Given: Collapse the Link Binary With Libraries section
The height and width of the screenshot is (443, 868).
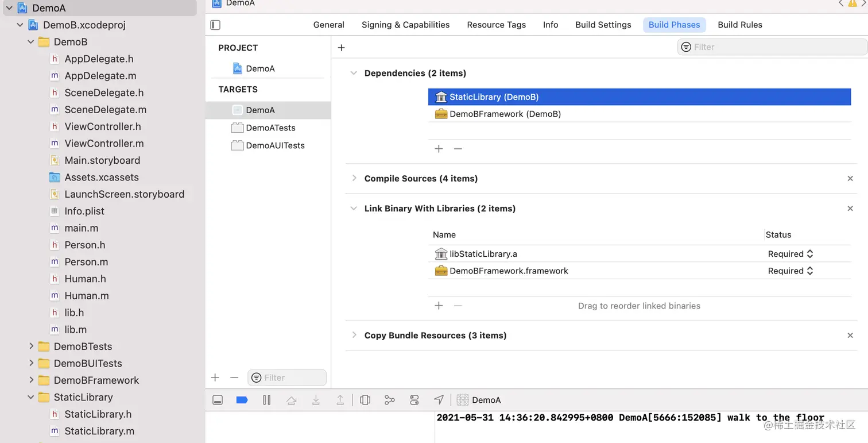Looking at the screenshot, I should click(354, 209).
